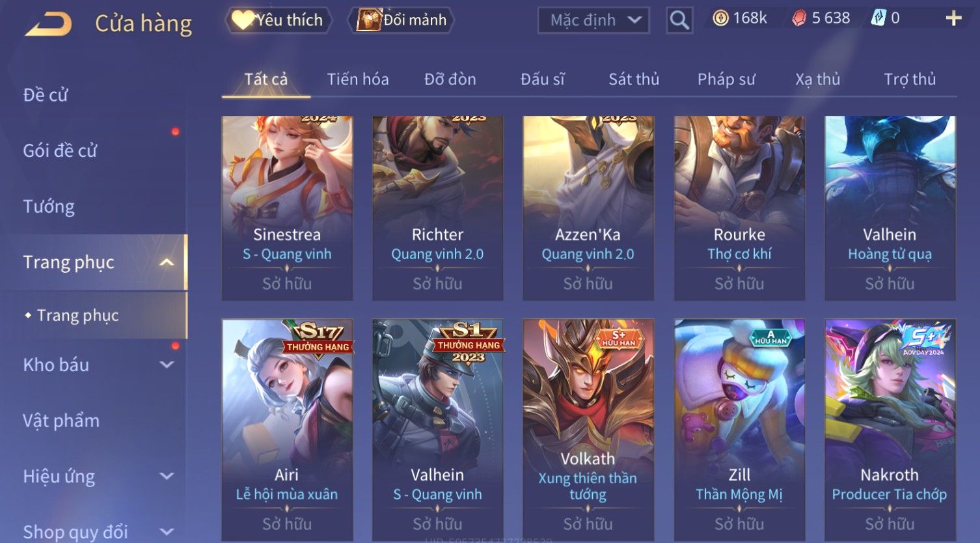The image size is (980, 543).
Task: Click the plus icon to add currency
Action: [953, 18]
